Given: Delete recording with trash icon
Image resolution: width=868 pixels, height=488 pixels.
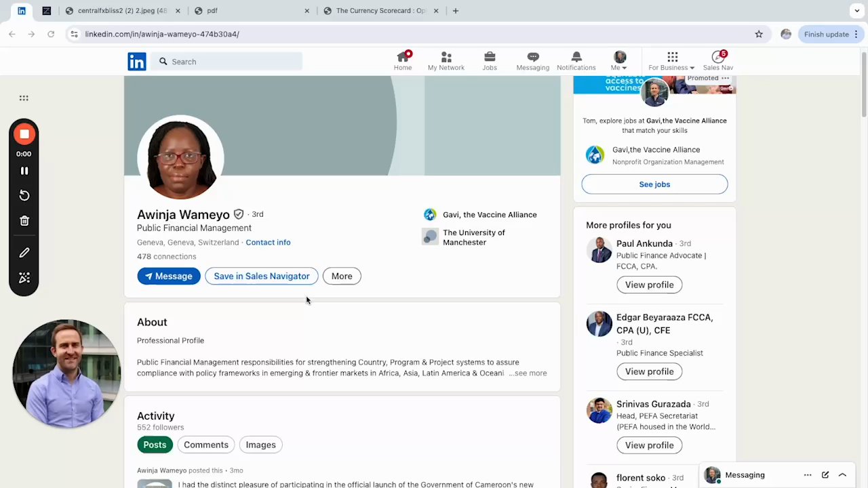Looking at the screenshot, I should coord(24,220).
